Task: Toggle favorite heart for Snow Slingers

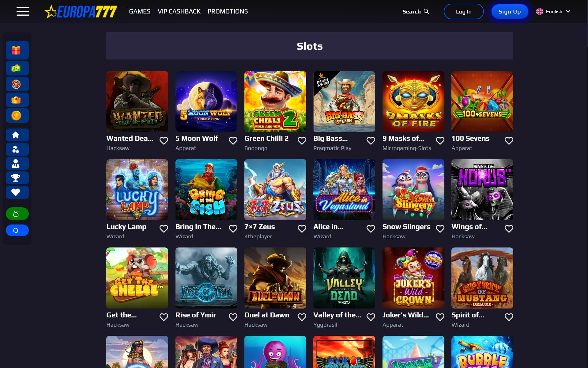Action: click(x=440, y=228)
